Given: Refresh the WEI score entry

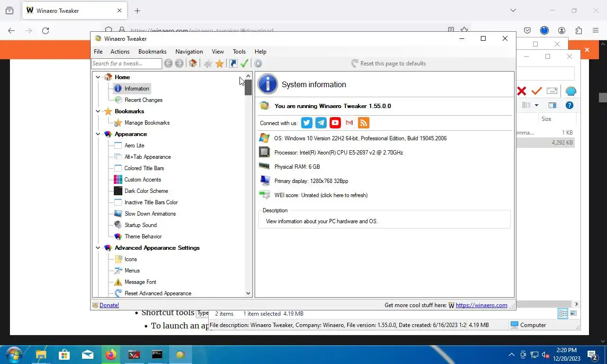Looking at the screenshot, I should coord(321,195).
